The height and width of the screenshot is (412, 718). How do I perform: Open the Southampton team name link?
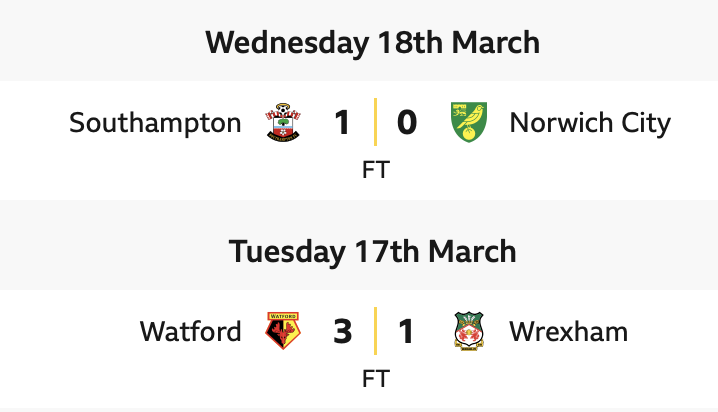click(155, 123)
